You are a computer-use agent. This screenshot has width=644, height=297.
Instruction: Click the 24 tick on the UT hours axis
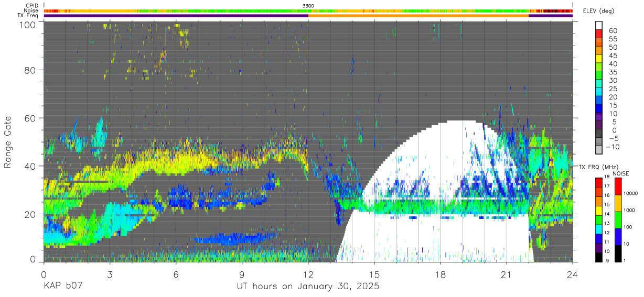coord(573,274)
